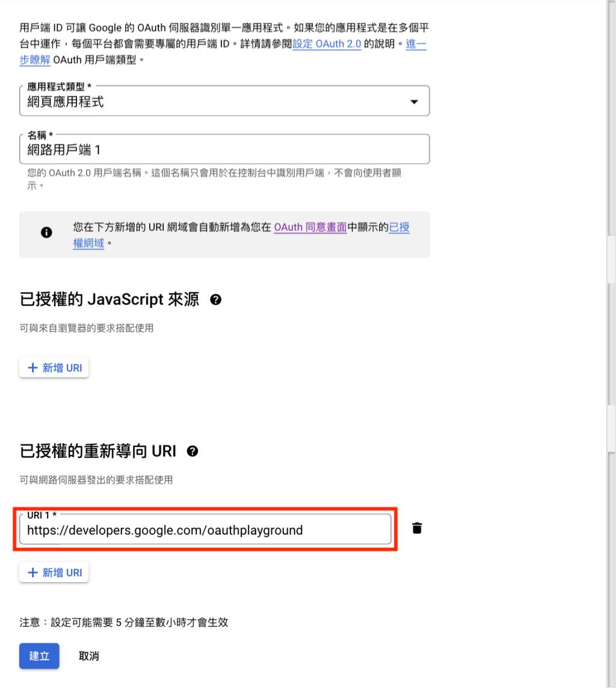This screenshot has width=616, height=688.
Task: Open the 設定 OAuth 2.0 link
Action: click(x=327, y=44)
